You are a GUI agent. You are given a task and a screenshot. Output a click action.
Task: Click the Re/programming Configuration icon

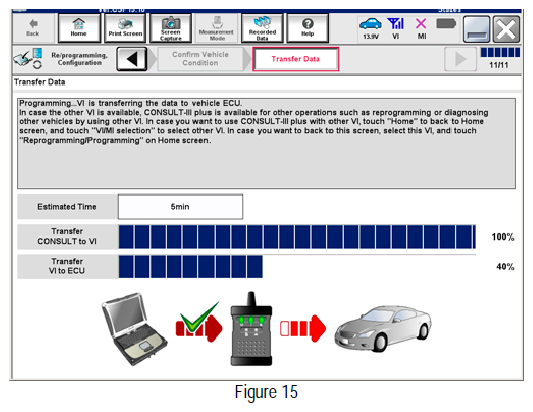(x=28, y=58)
